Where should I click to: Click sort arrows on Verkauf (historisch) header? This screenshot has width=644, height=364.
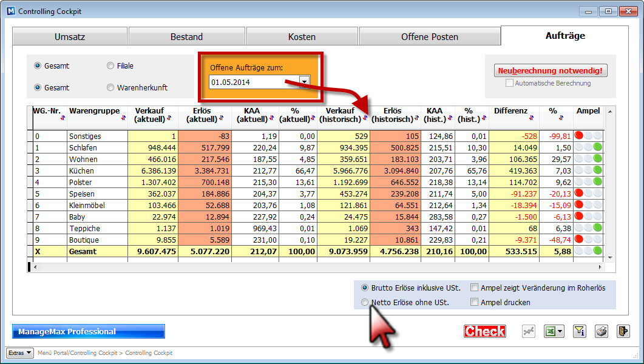365,118
